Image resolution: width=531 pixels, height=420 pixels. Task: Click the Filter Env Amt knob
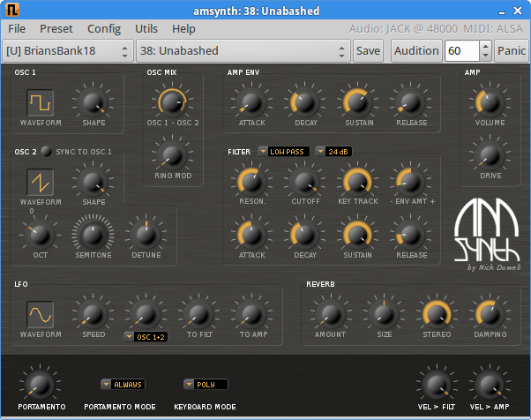(410, 182)
